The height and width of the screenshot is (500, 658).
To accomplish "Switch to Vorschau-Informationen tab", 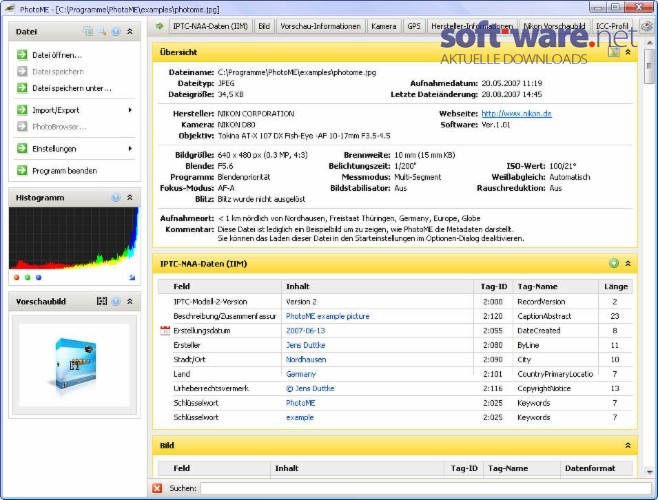I will (x=321, y=26).
